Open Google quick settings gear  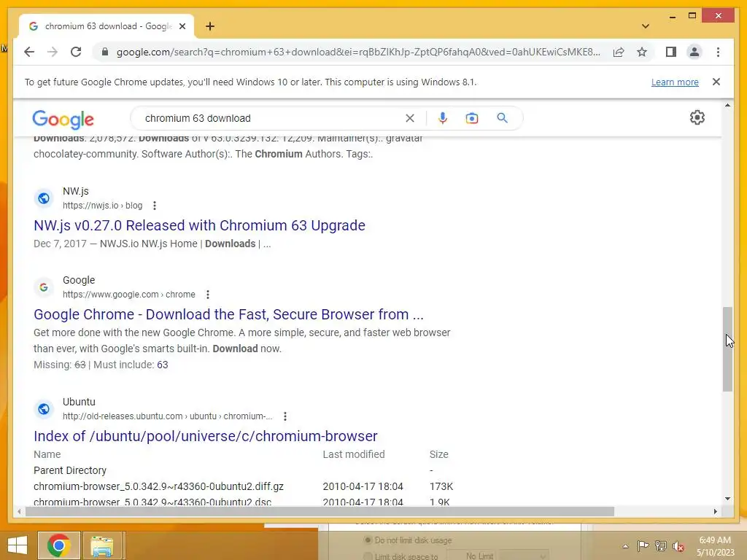pos(697,117)
